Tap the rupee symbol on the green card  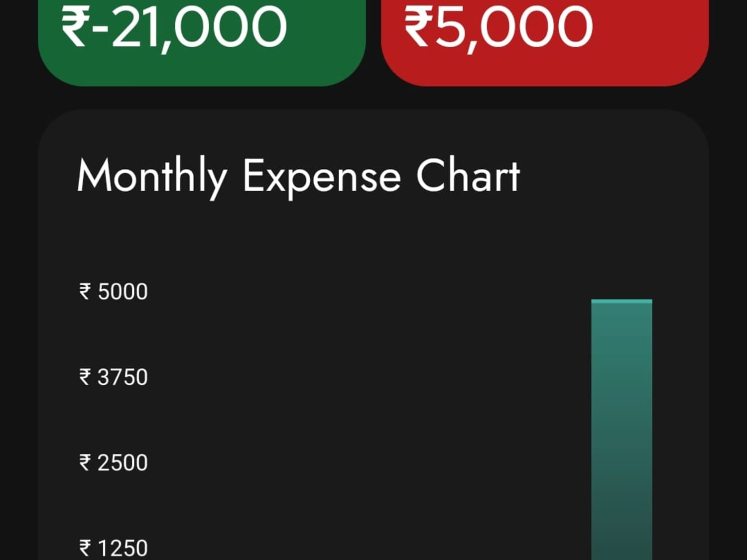pos(75,26)
